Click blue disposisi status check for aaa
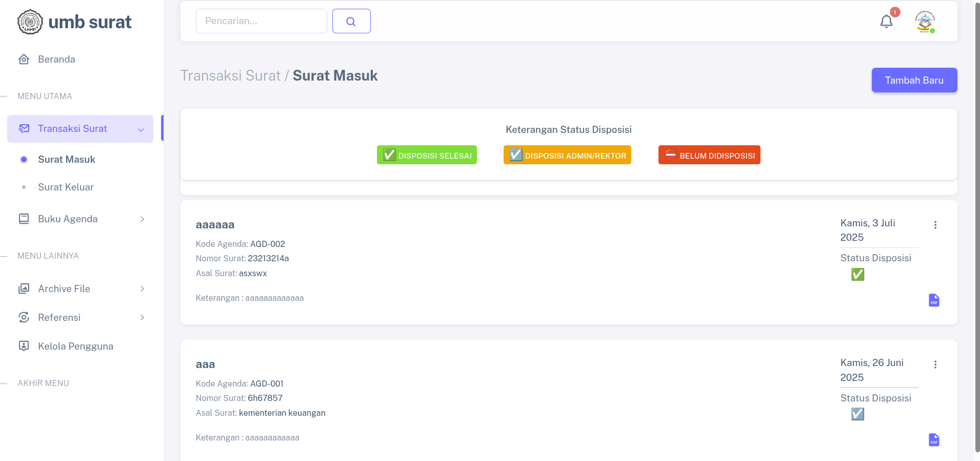 coord(857,414)
